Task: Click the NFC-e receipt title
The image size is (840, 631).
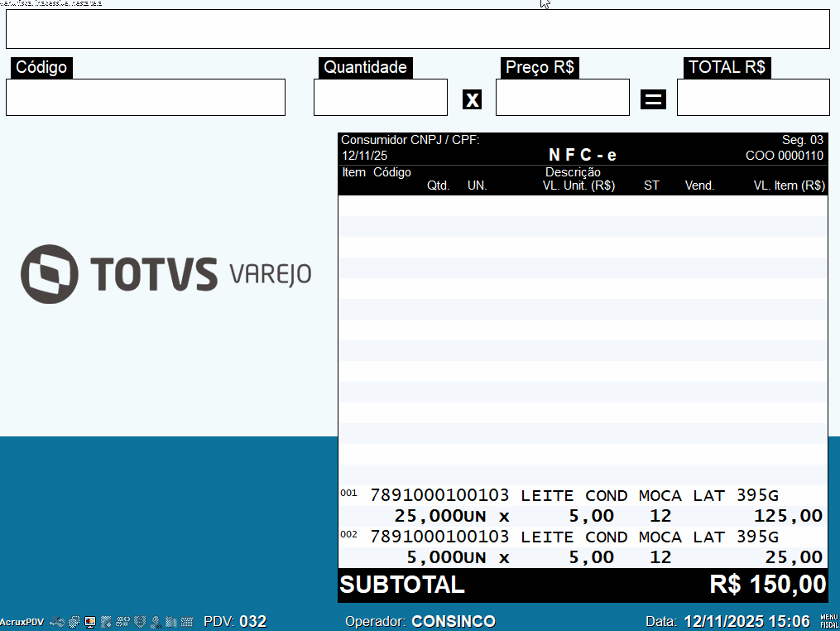Action: click(583, 156)
